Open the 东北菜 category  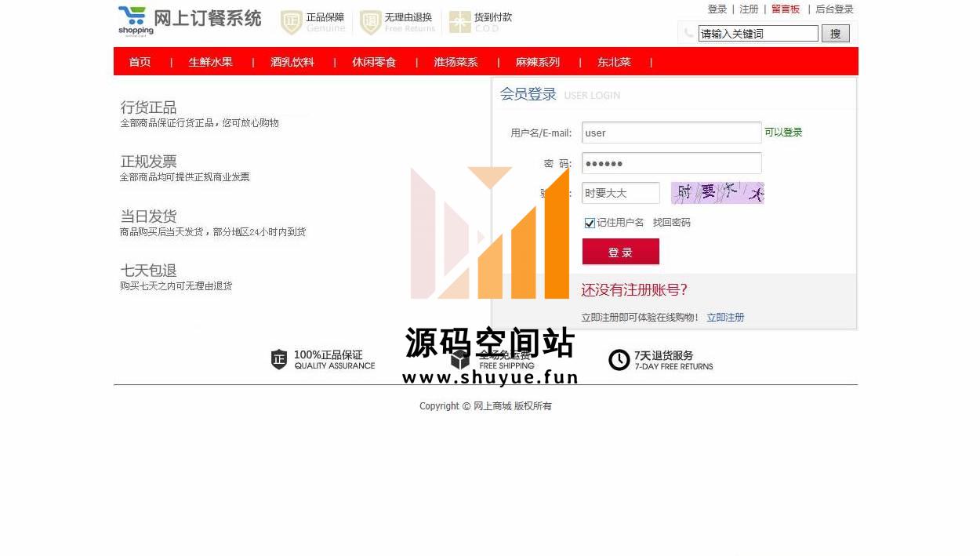614,62
